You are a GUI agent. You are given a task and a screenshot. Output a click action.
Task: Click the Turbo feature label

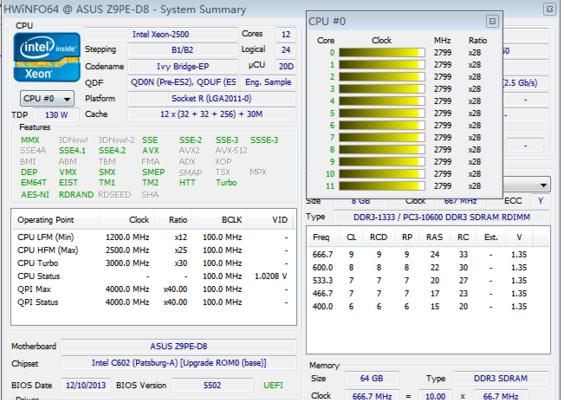pos(226,183)
